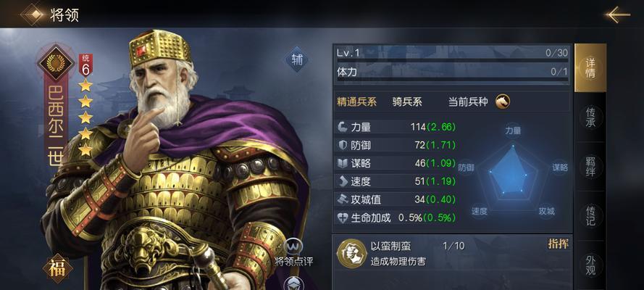
Task: Tap the Lv.1 experience progress bar
Action: point(452,60)
